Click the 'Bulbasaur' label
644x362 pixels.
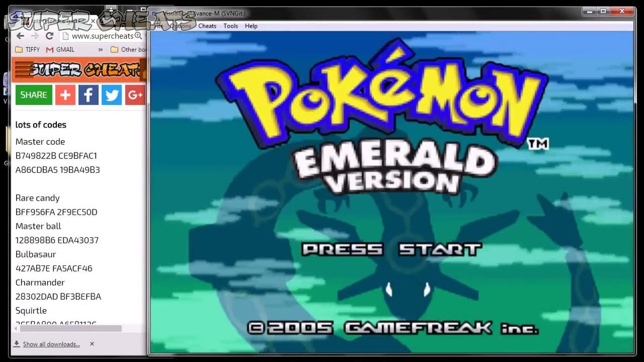pyautogui.click(x=36, y=254)
